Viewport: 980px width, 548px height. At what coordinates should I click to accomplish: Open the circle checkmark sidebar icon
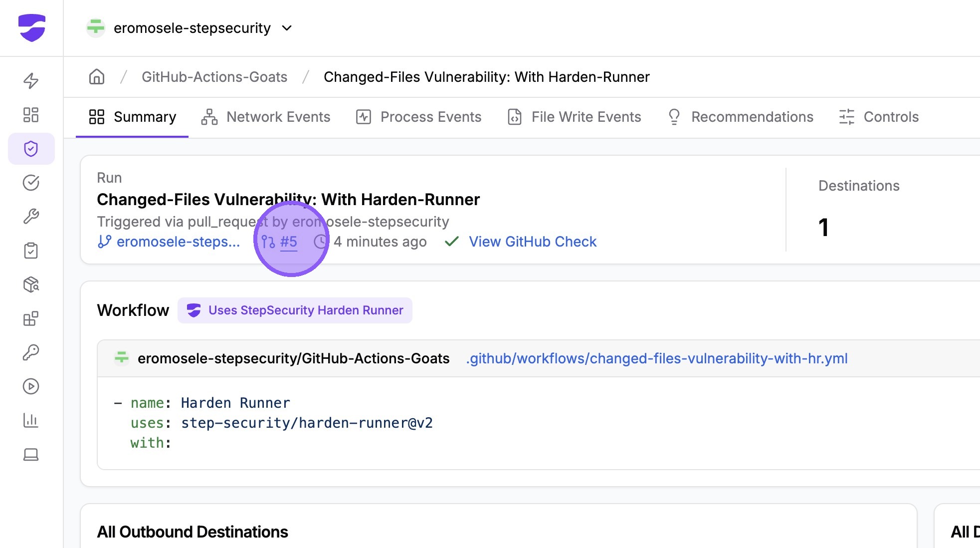(31, 183)
